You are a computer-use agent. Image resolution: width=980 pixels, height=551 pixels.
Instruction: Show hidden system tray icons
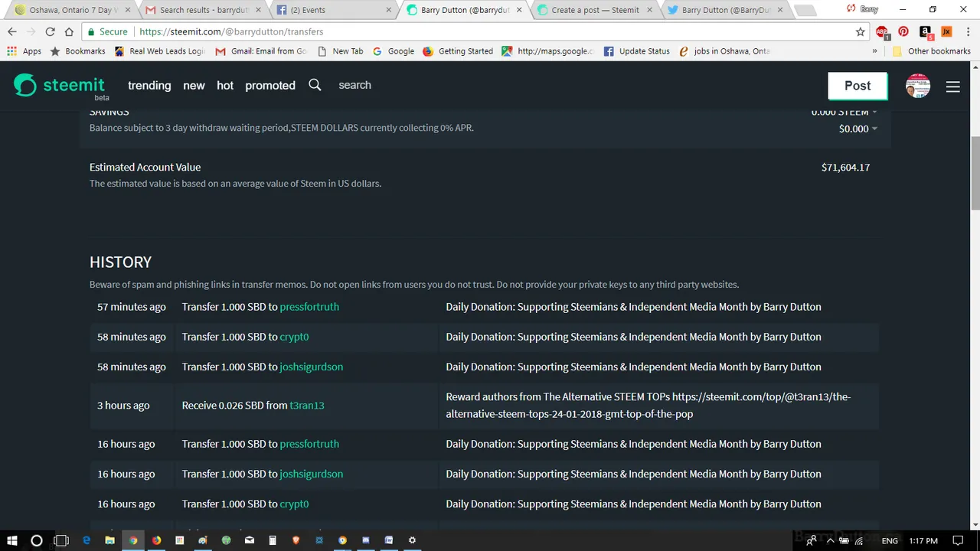coord(830,540)
